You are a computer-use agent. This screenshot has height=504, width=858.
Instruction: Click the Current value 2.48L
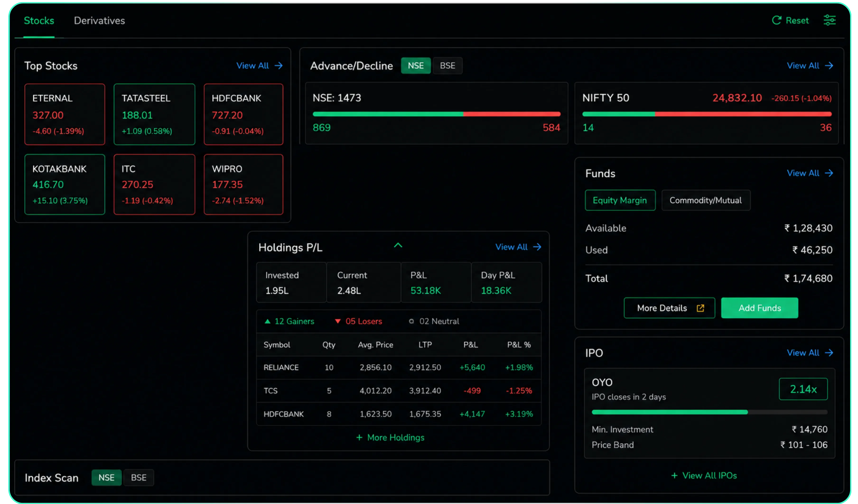pyautogui.click(x=349, y=291)
